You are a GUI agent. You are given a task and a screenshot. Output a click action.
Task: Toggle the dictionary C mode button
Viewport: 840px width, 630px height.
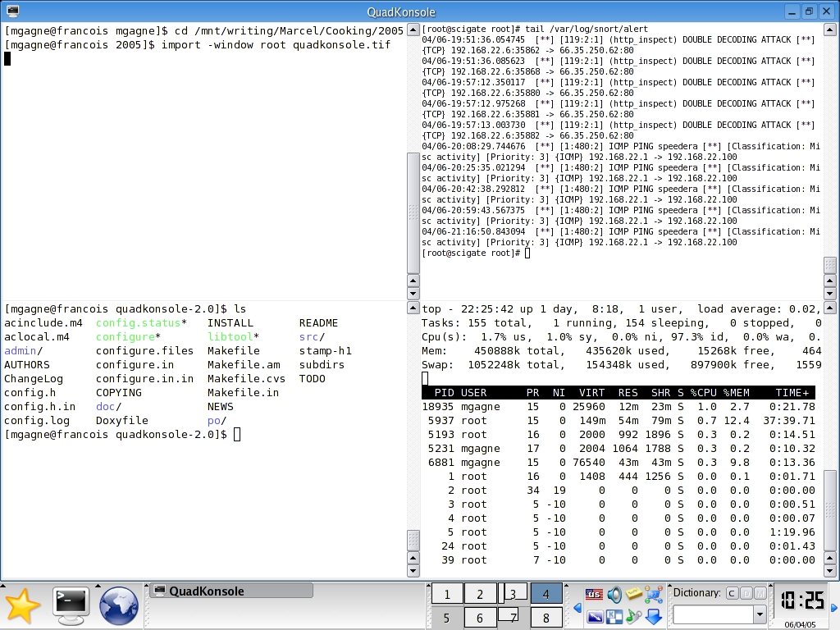click(x=733, y=593)
